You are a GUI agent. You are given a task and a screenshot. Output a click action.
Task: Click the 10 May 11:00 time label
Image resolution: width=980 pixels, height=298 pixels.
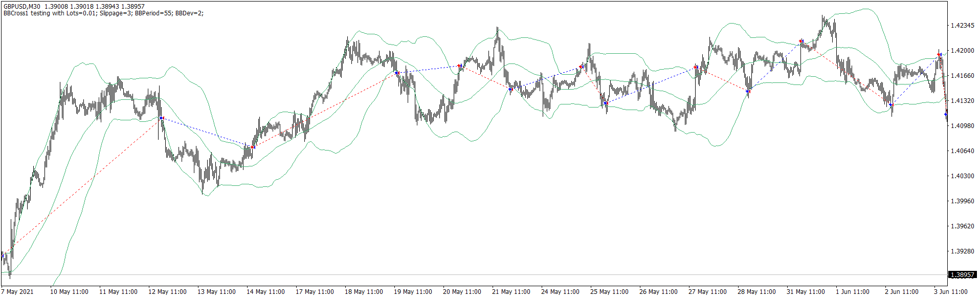pyautogui.click(x=69, y=292)
